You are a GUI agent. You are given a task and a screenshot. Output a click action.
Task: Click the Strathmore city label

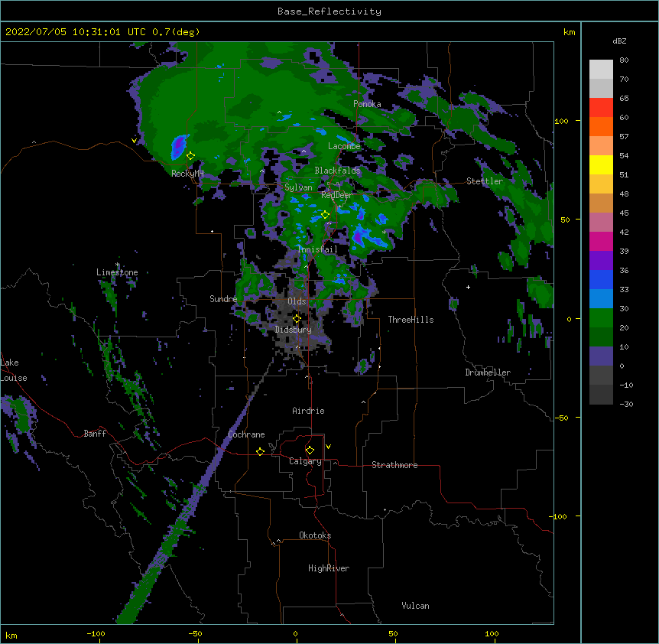(394, 465)
